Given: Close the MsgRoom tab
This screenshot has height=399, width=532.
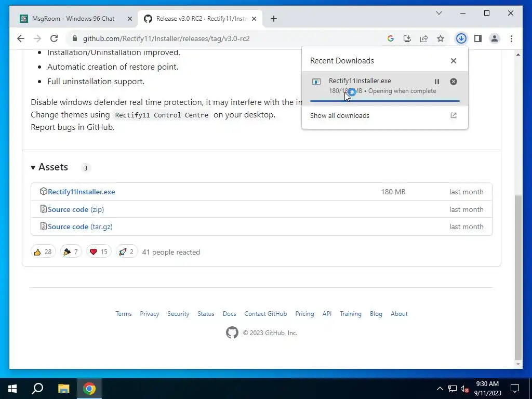Looking at the screenshot, I should pos(129,19).
